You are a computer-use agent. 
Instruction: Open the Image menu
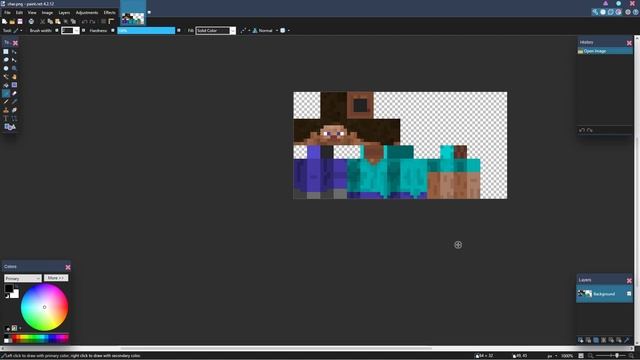click(x=47, y=13)
